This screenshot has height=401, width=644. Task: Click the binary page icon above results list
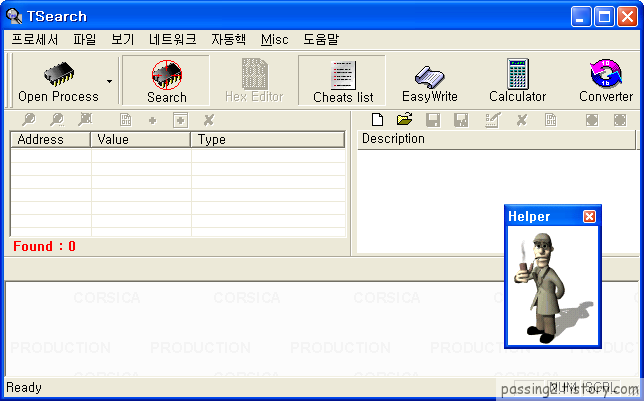[x=126, y=120]
